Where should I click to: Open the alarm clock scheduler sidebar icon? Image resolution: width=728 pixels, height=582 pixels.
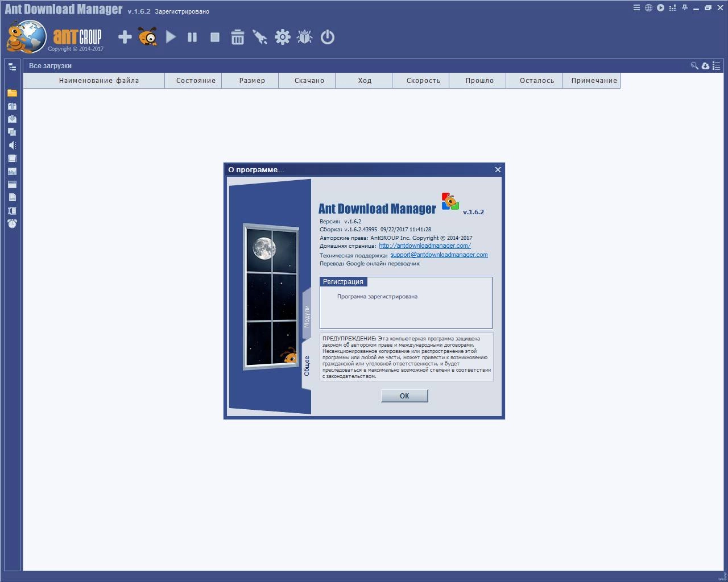click(12, 223)
